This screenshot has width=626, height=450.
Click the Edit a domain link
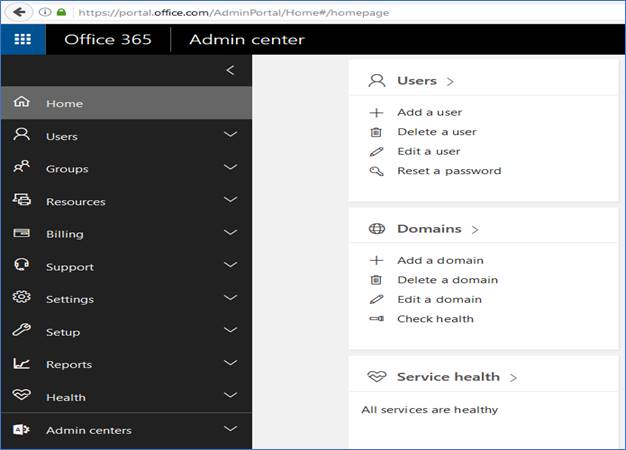[x=440, y=299]
